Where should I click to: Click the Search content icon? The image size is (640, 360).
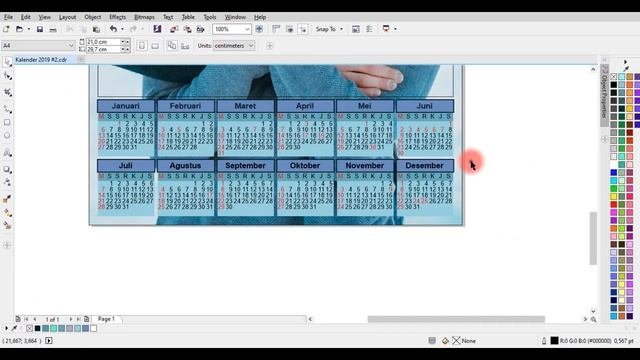point(157,29)
